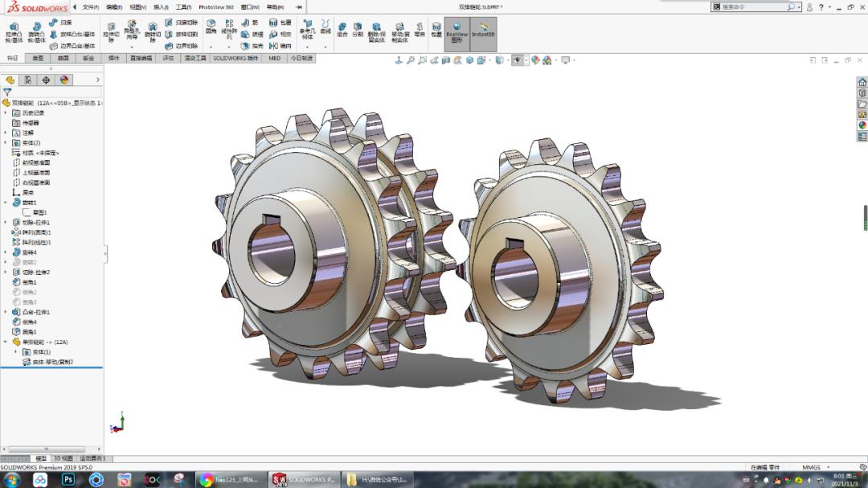
Task: Toggle RealView 图形 rendering
Action: (x=457, y=32)
